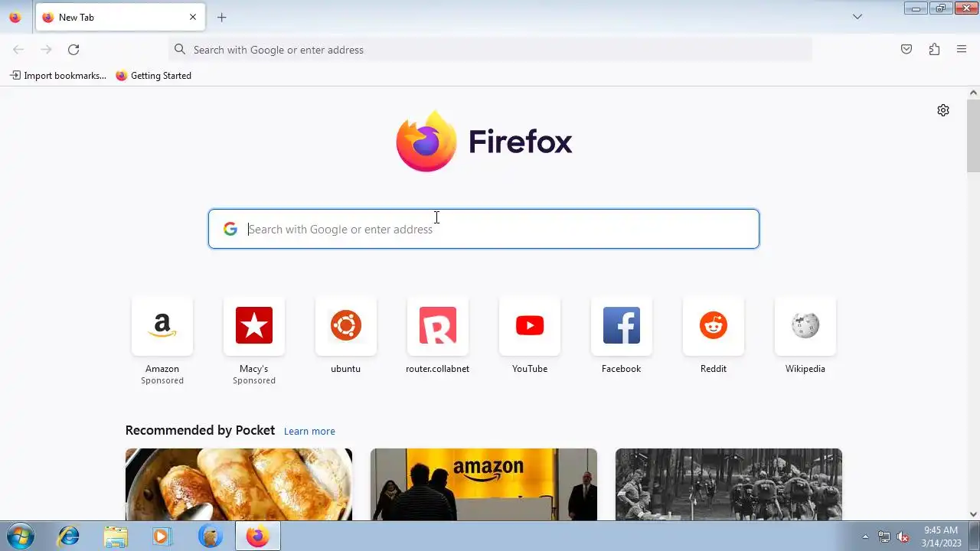Click the Firefox logo
The height and width of the screenshot is (551, 980).
[484, 141]
